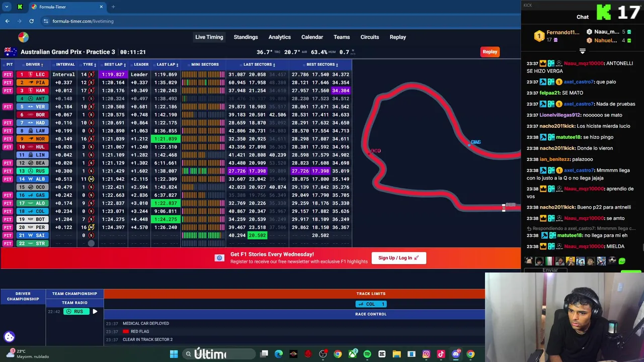Click the soft tyre icon for LEC
The image size is (644, 362).
click(x=91, y=74)
